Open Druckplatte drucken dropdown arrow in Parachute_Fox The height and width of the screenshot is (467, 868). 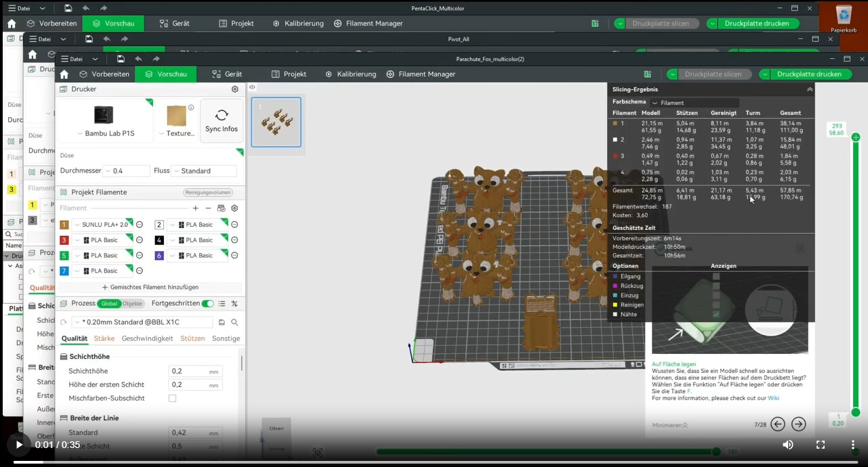click(766, 74)
